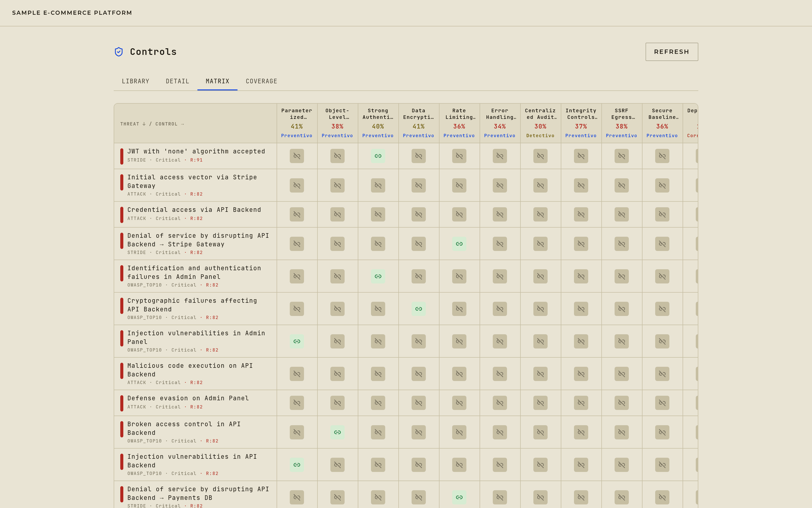Viewport: 812px width, 508px height.
Task: Click 30% coverage under Centralized Audit
Action: [540, 126]
